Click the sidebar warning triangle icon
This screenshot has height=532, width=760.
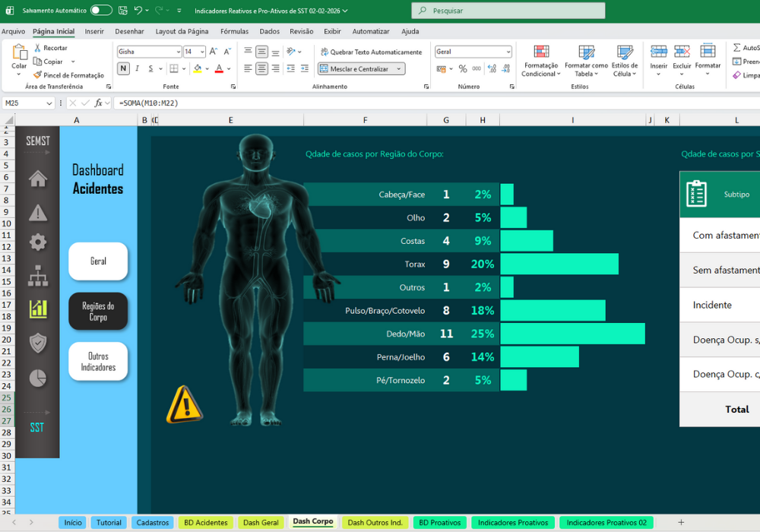click(x=38, y=213)
